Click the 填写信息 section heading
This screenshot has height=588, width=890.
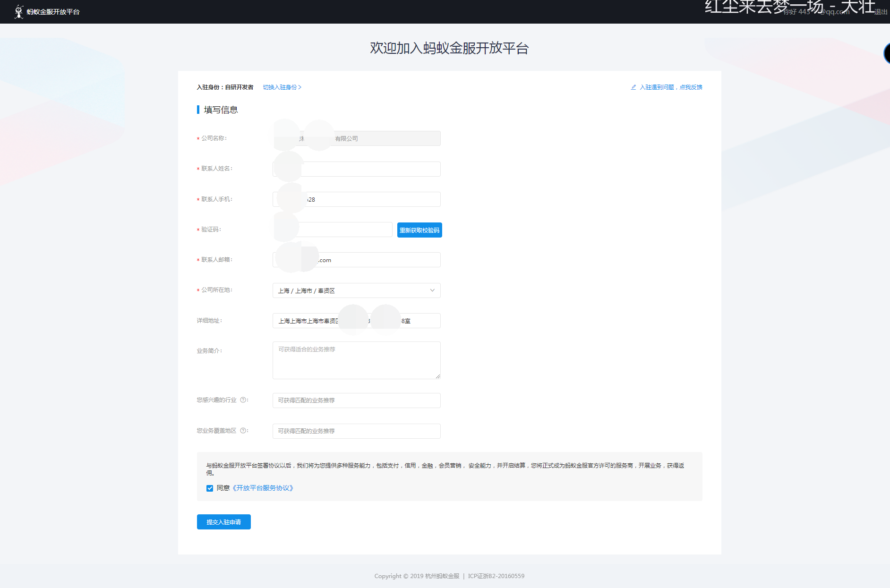pos(221,110)
